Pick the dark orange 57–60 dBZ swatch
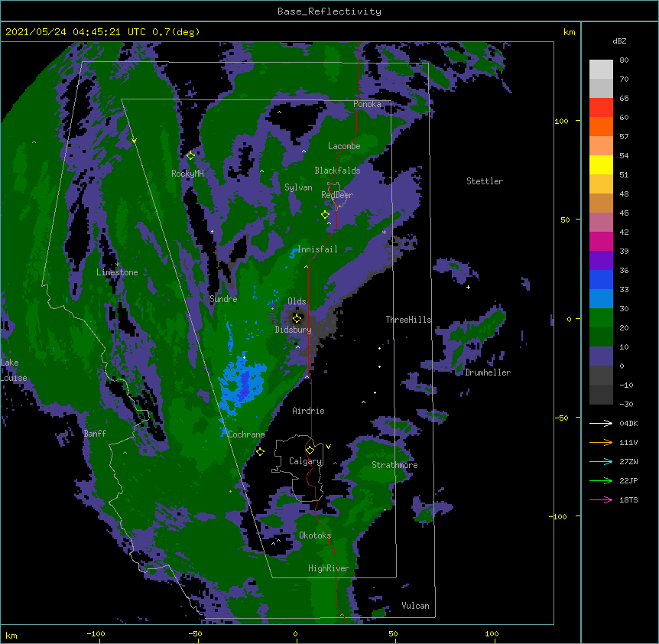This screenshot has width=659, height=644. click(601, 127)
